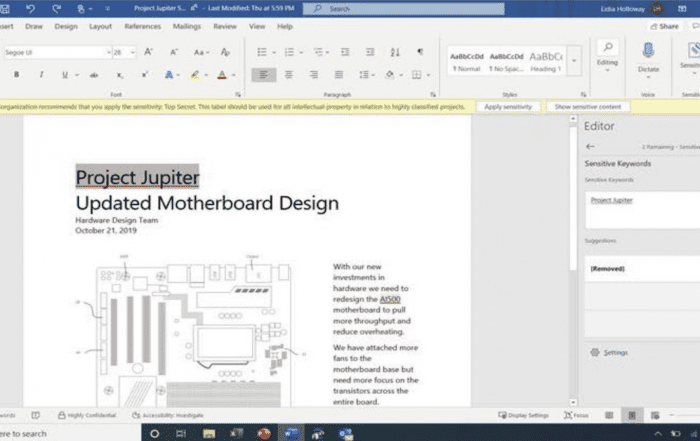Open the View tab
This screenshot has width=700, height=441.
(257, 26)
